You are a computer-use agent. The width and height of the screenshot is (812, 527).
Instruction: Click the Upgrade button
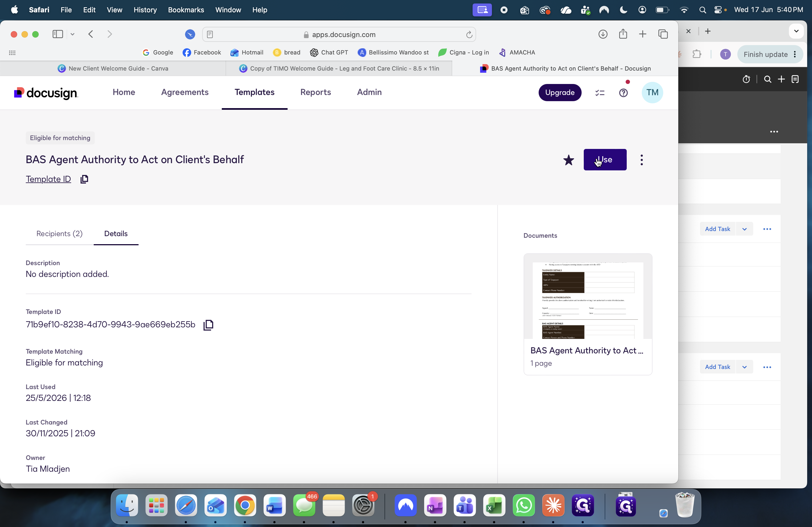point(560,92)
